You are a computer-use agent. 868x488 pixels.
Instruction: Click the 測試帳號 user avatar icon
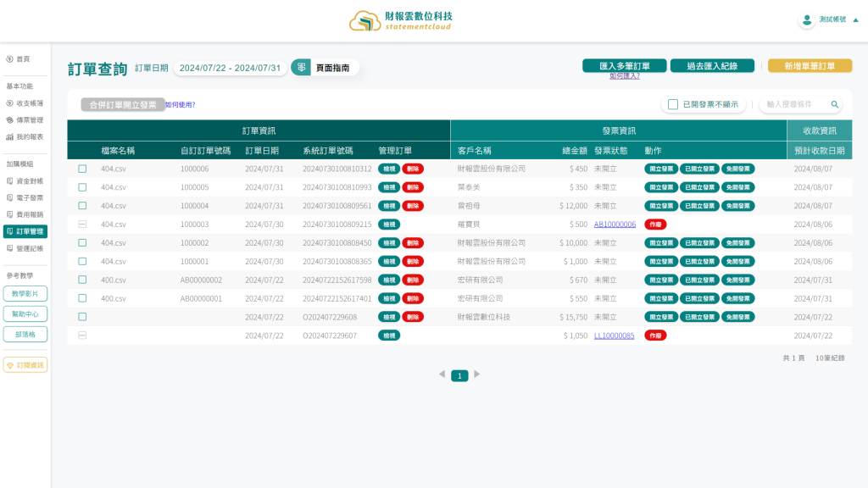pos(806,19)
